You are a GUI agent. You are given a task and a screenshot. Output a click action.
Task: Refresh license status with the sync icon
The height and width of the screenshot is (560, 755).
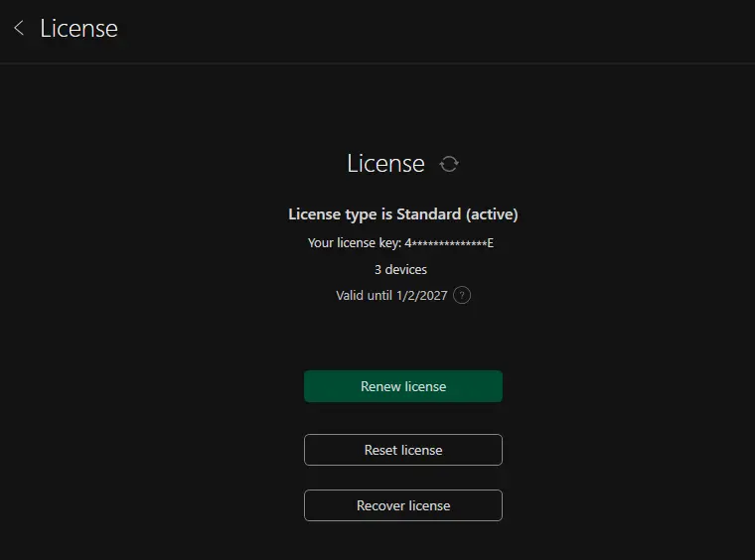[x=449, y=164]
